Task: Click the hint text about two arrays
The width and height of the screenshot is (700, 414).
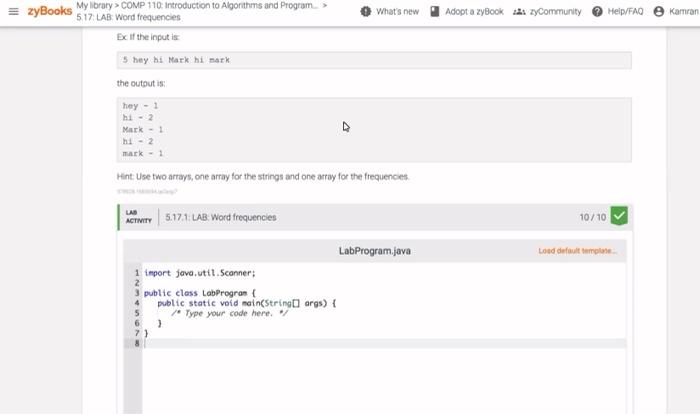Action: (263, 176)
